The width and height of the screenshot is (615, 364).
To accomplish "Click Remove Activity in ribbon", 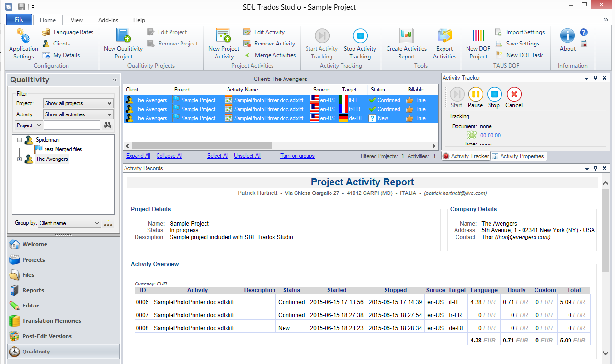I will pos(269,44).
